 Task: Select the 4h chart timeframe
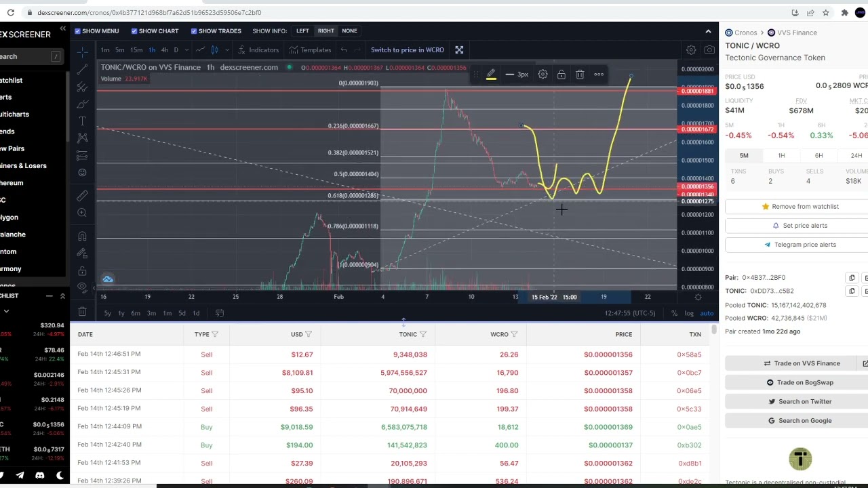point(164,49)
